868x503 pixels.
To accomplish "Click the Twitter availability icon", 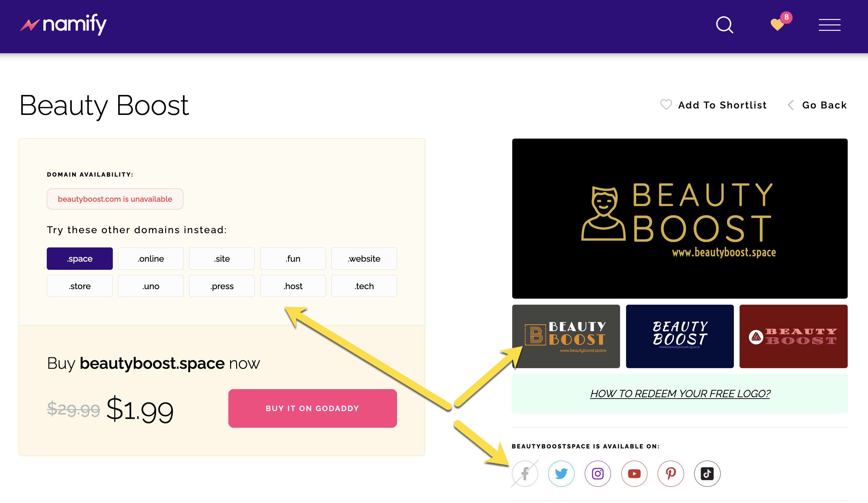I will pos(561,474).
